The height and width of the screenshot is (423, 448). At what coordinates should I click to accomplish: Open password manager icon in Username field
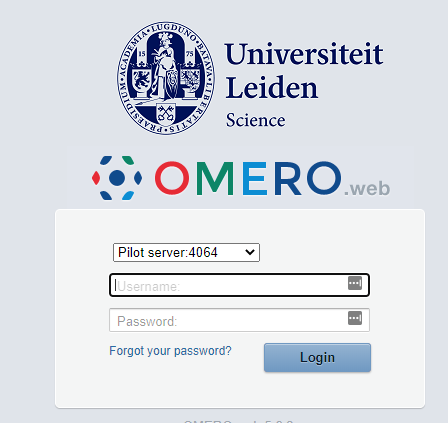[x=355, y=283]
